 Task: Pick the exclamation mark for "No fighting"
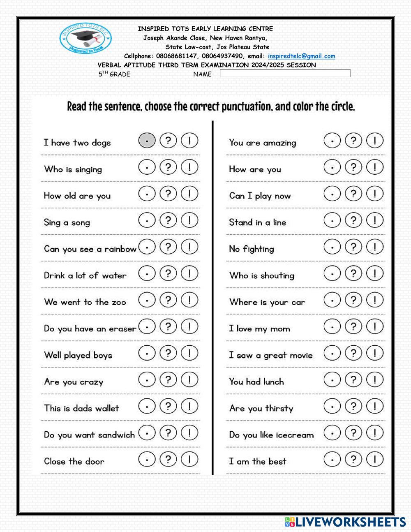click(x=375, y=247)
